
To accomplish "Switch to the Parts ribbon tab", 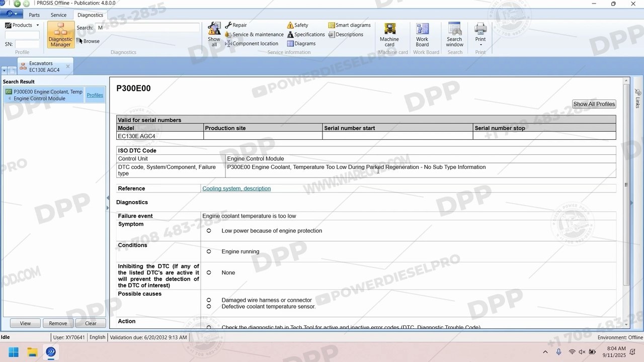I will point(34,15).
